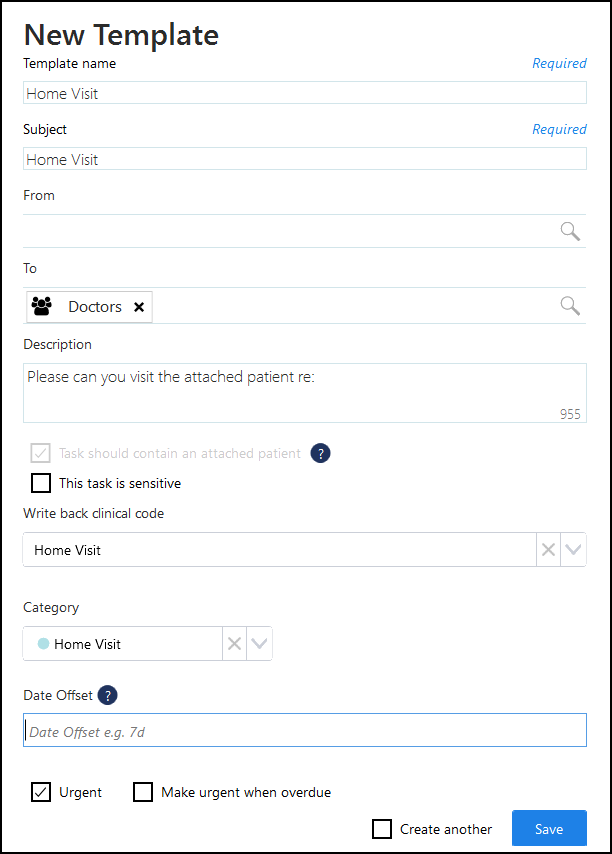Save the new template
This screenshot has height=854, width=612.
pos(549,828)
